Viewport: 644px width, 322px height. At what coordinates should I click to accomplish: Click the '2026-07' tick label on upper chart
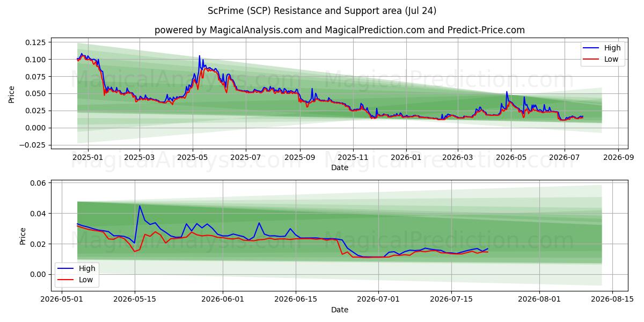(x=564, y=158)
